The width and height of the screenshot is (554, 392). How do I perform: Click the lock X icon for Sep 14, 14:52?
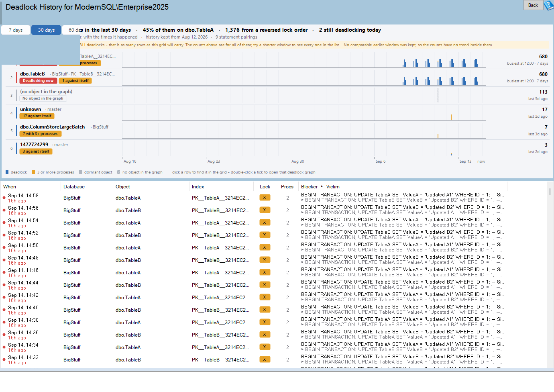pyautogui.click(x=265, y=235)
